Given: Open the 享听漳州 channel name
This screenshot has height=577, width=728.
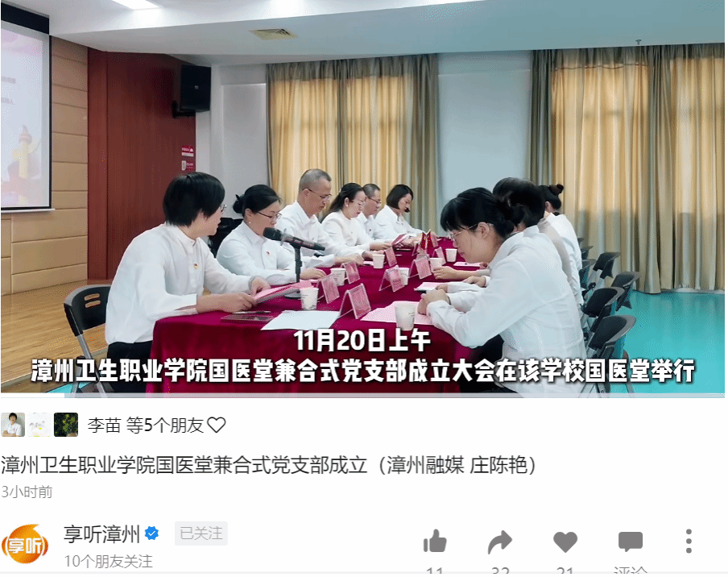Looking at the screenshot, I should pyautogui.click(x=101, y=533).
